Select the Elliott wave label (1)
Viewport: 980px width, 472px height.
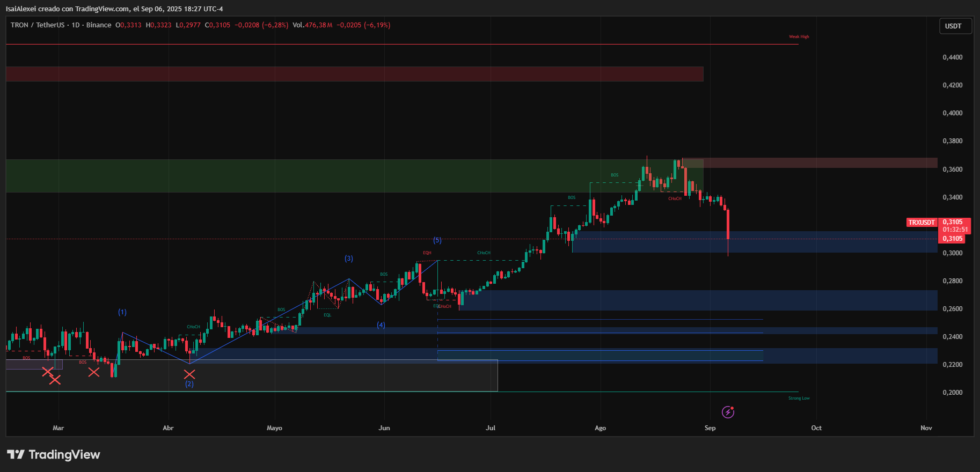[122, 312]
